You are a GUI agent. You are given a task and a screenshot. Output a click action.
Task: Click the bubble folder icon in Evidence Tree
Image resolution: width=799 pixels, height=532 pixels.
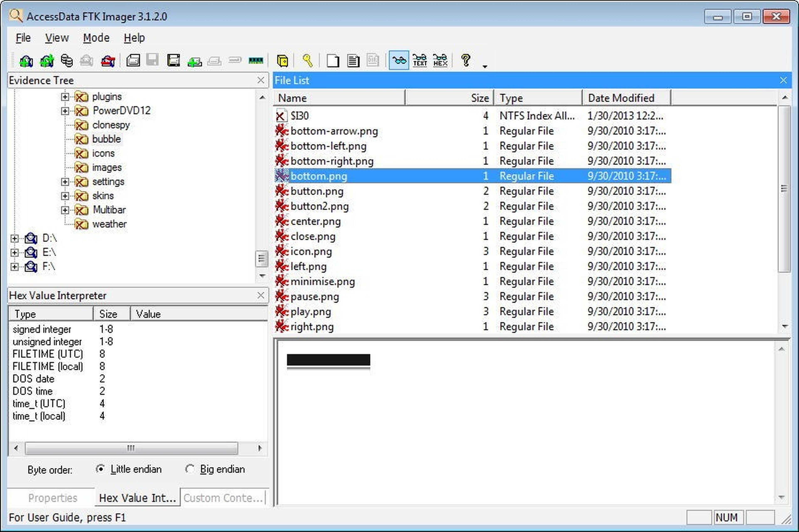(82, 139)
